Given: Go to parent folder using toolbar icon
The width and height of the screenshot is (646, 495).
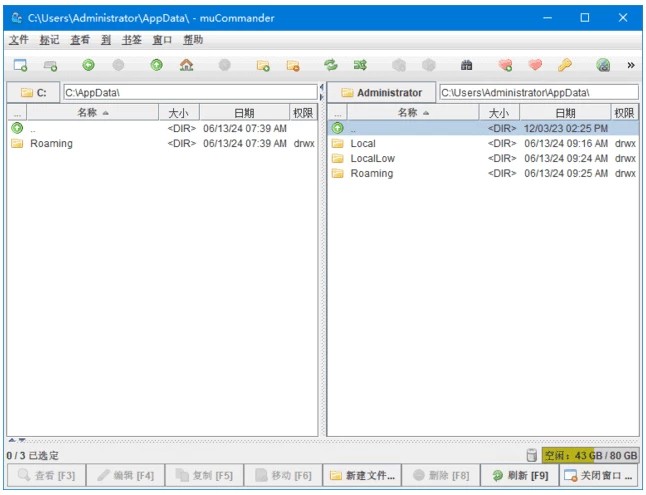Looking at the screenshot, I should click(156, 65).
